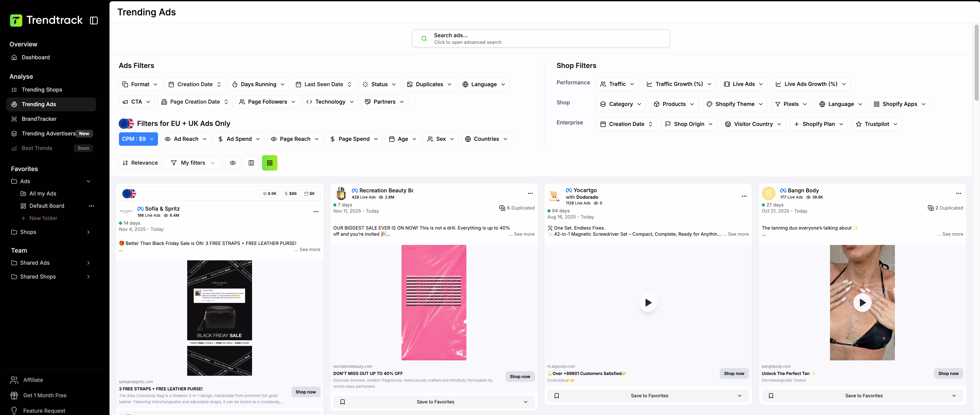Open Trending Advertisers page
Screen dimensions: 980x415
(x=48, y=134)
